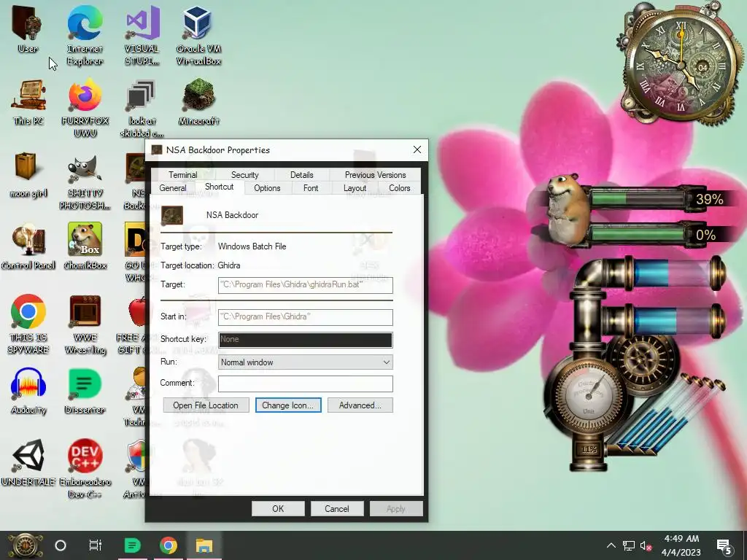Screen dimensions: 747x560
Task: Click the Shortcut key field
Action: pos(306,340)
